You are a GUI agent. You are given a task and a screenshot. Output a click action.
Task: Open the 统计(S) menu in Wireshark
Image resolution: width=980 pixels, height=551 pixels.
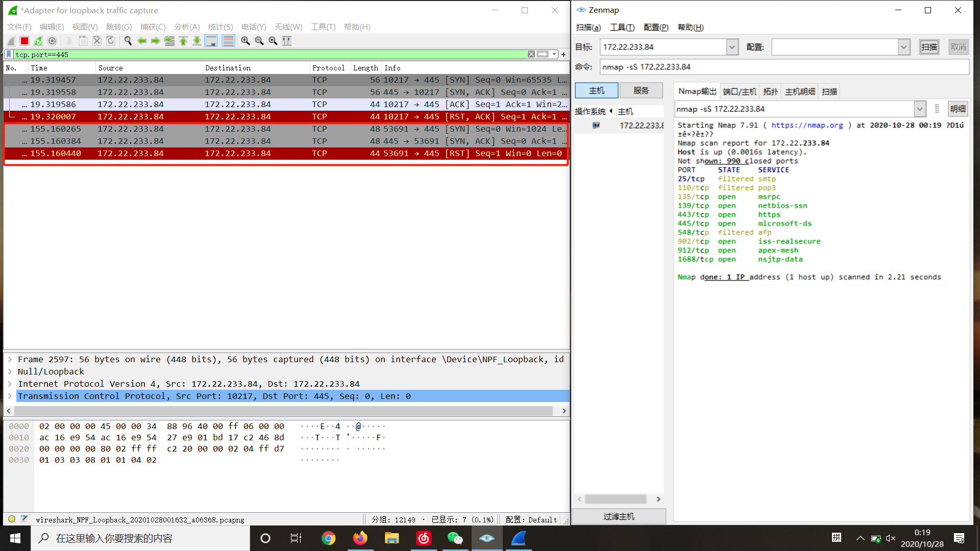220,27
